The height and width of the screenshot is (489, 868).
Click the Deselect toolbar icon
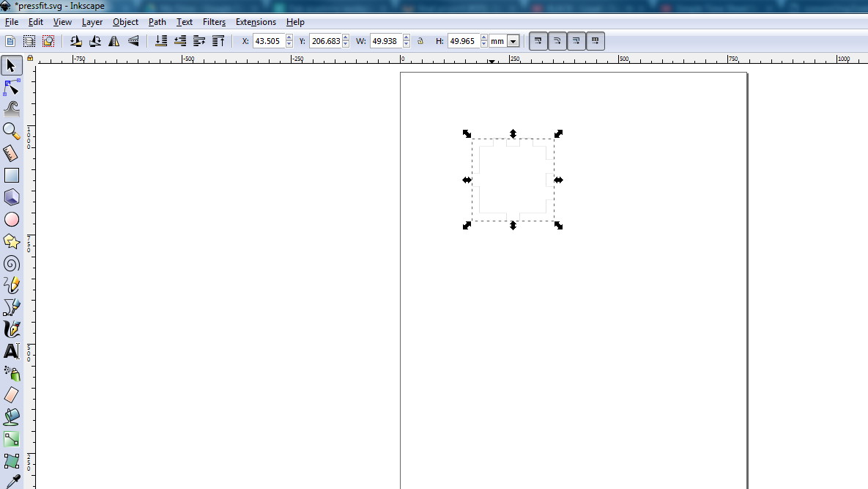(x=48, y=41)
